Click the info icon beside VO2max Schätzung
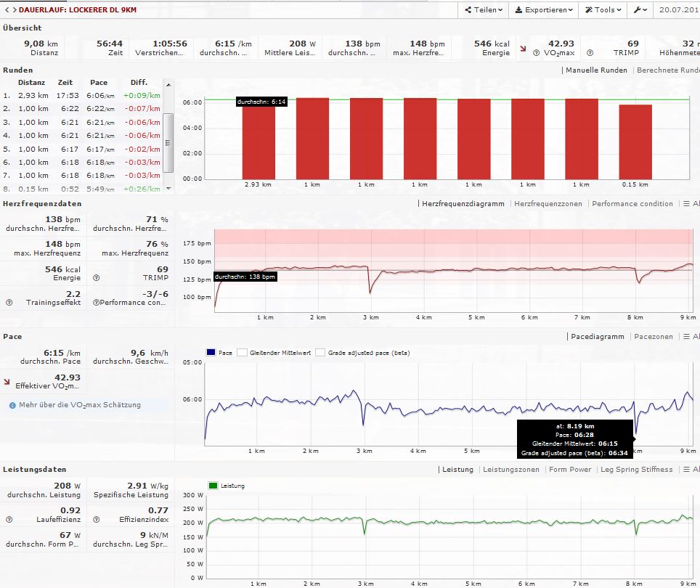This screenshot has height=588, width=700. 12,405
